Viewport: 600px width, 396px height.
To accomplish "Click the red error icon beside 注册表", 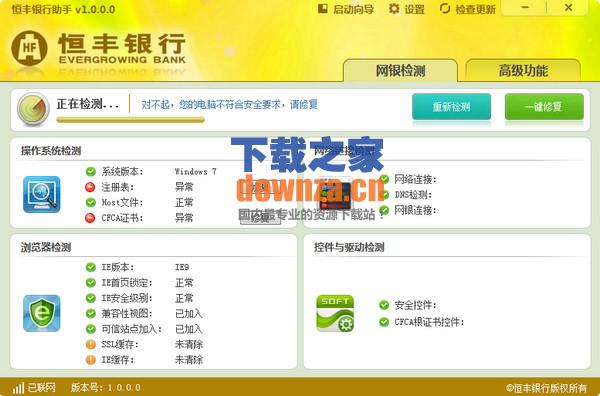I will (90, 187).
